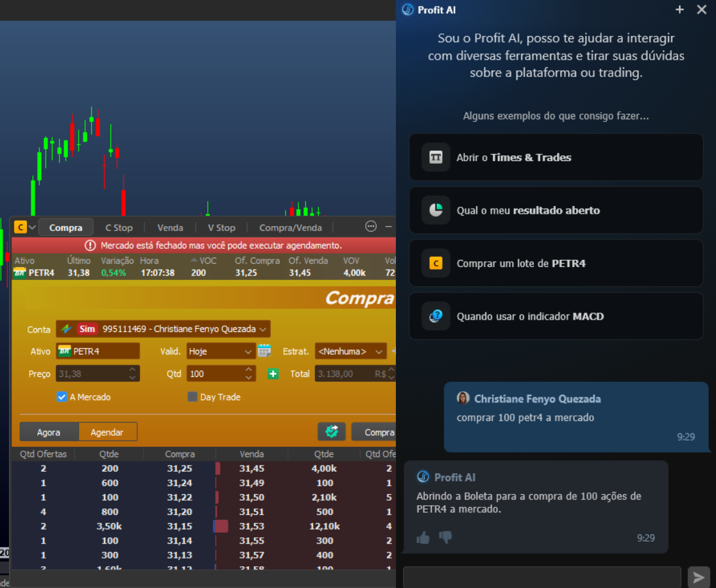Click the VOC column sort arrow

click(194, 260)
